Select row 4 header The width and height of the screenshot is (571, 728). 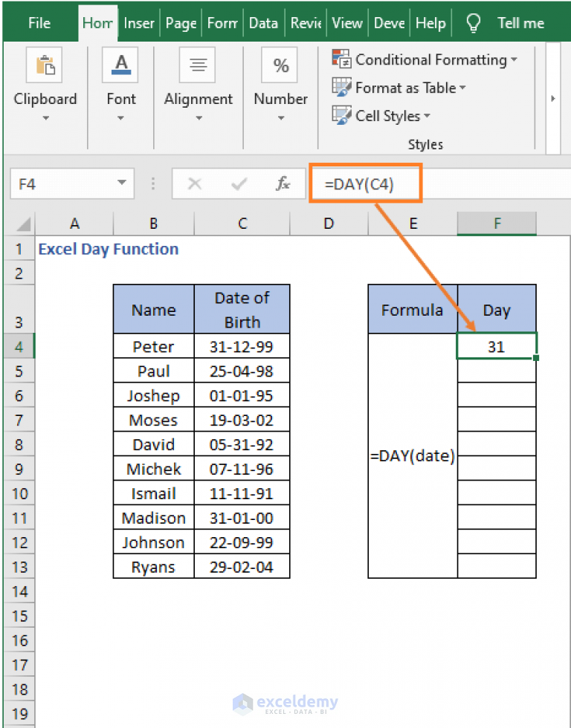19,346
